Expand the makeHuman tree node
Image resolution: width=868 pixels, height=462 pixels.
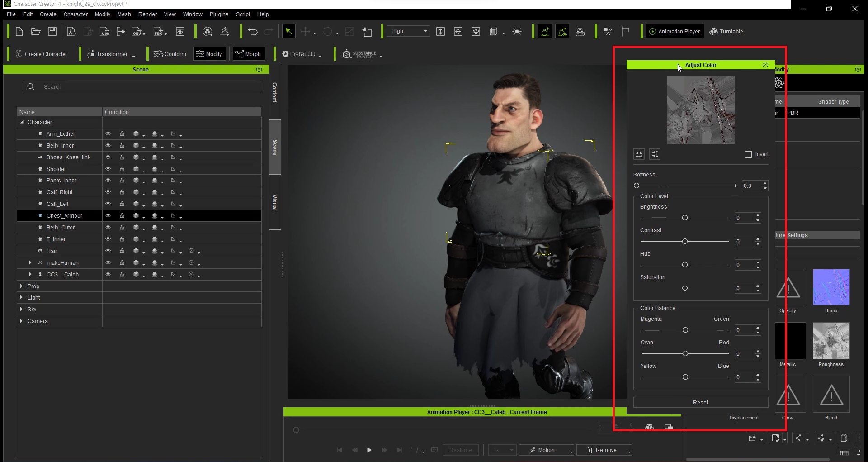30,262
